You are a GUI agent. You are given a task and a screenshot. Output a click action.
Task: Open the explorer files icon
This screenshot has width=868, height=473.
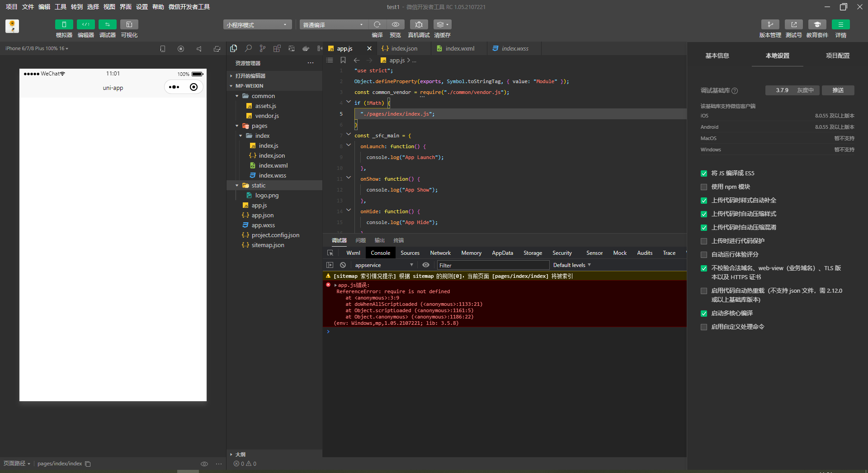pyautogui.click(x=234, y=48)
